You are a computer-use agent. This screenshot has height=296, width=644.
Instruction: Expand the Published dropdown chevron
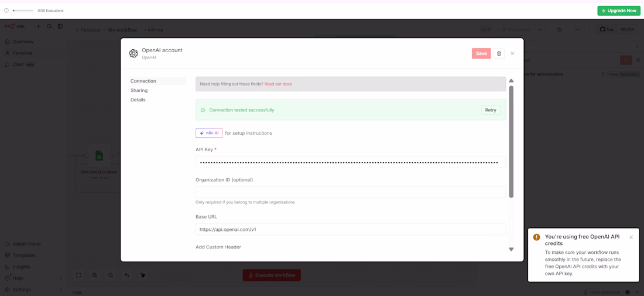coord(540,29)
